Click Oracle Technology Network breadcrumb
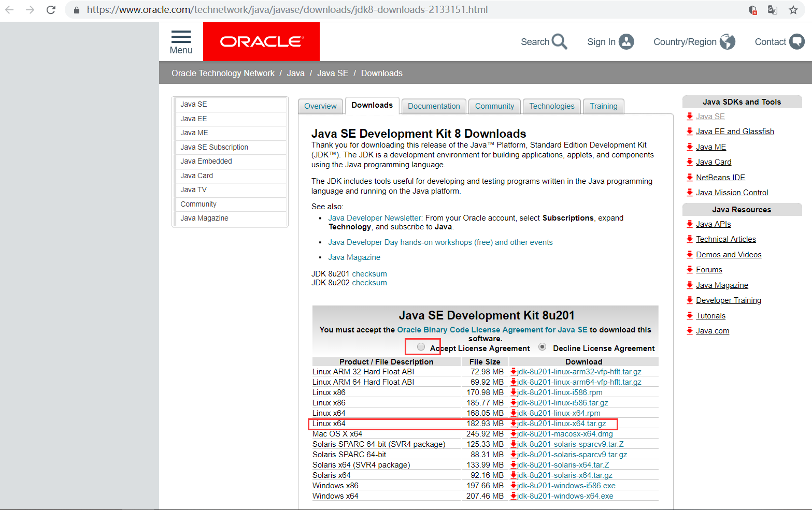812x510 pixels. 223,74
